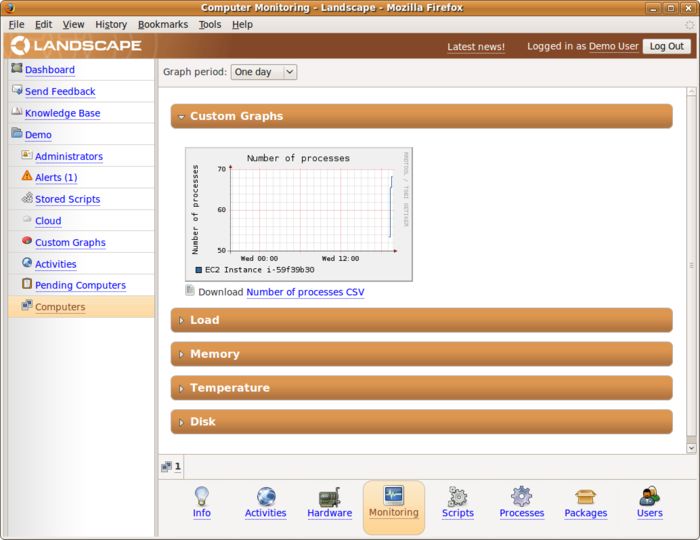700x540 pixels.
Task: Click the Demo User account link
Action: coord(613,46)
